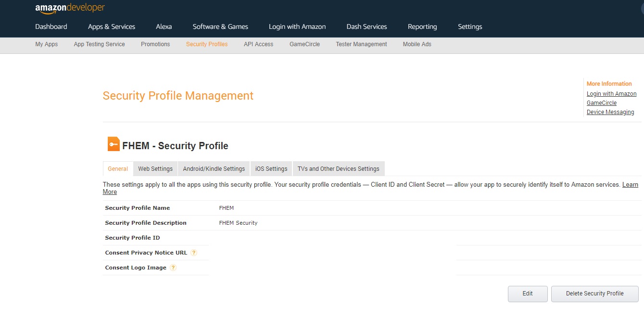Go to the Alexa section

pos(164,26)
